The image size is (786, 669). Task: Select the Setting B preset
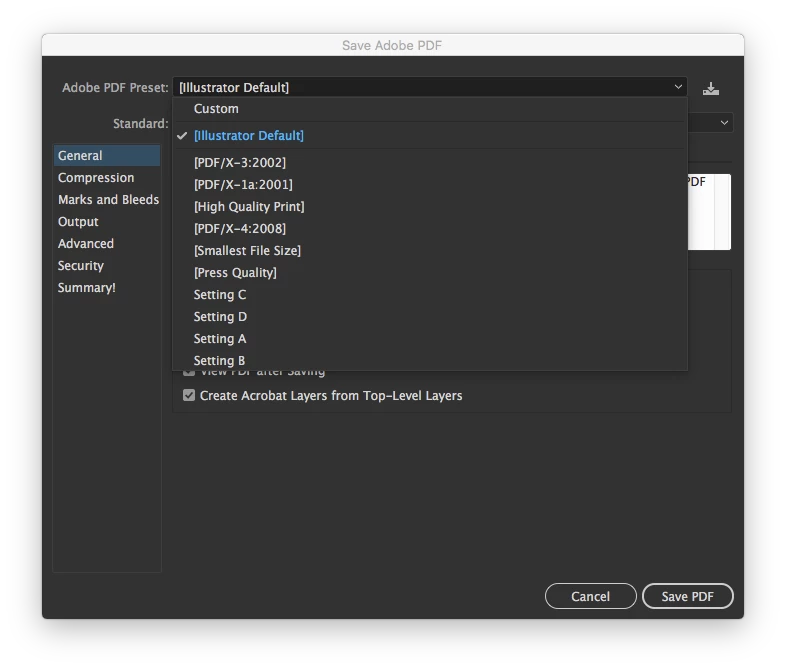(x=430, y=361)
